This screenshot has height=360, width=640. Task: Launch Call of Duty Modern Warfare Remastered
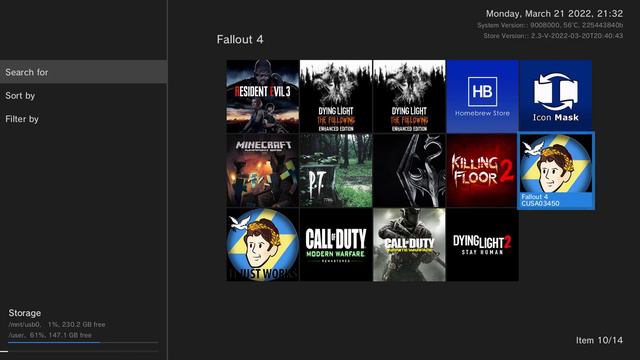pyautogui.click(x=336, y=244)
